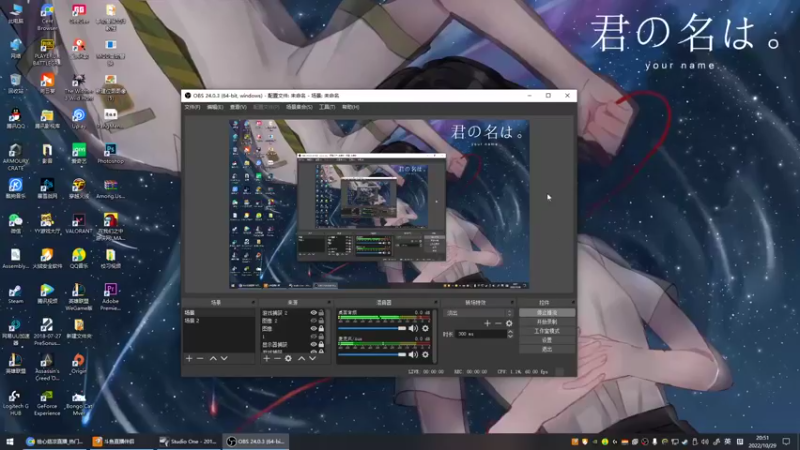Image resolution: width=800 pixels, height=450 pixels.
Task: Open the ARMOURY CRATE desktop shortcut
Action: pyautogui.click(x=15, y=156)
